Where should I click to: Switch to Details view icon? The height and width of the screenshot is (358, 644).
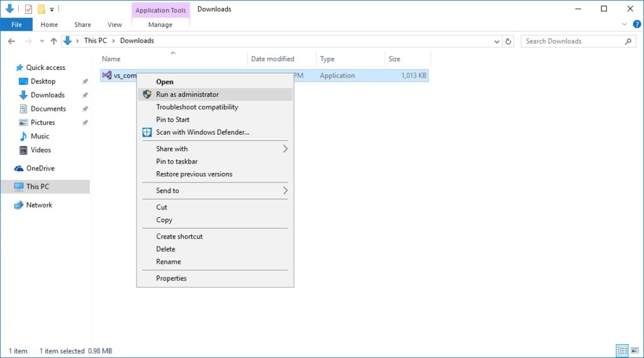(623, 350)
